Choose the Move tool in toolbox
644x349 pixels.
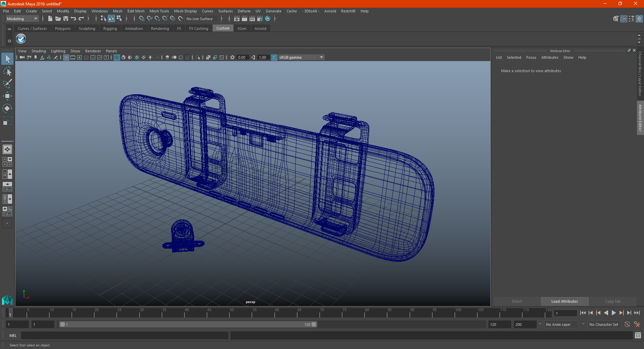(x=7, y=96)
